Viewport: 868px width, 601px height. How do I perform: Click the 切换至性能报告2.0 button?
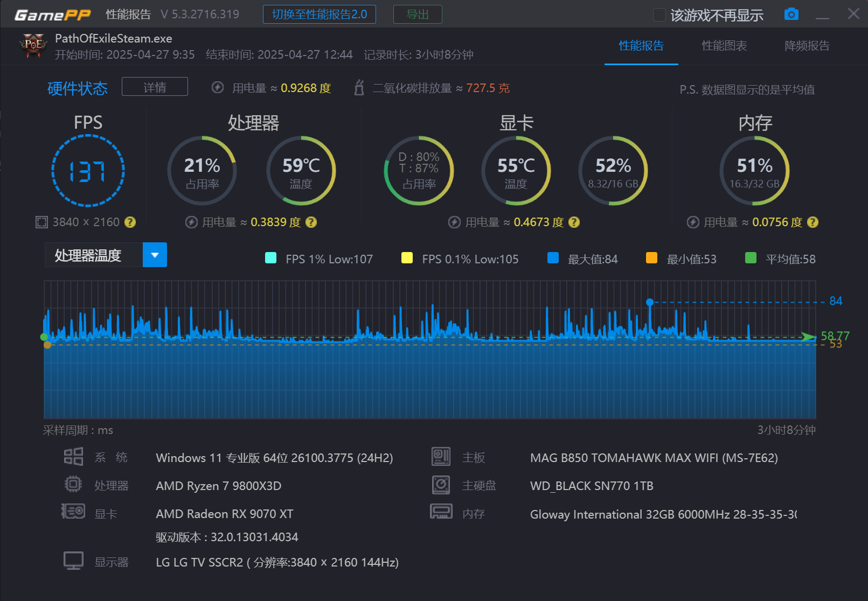tap(319, 14)
